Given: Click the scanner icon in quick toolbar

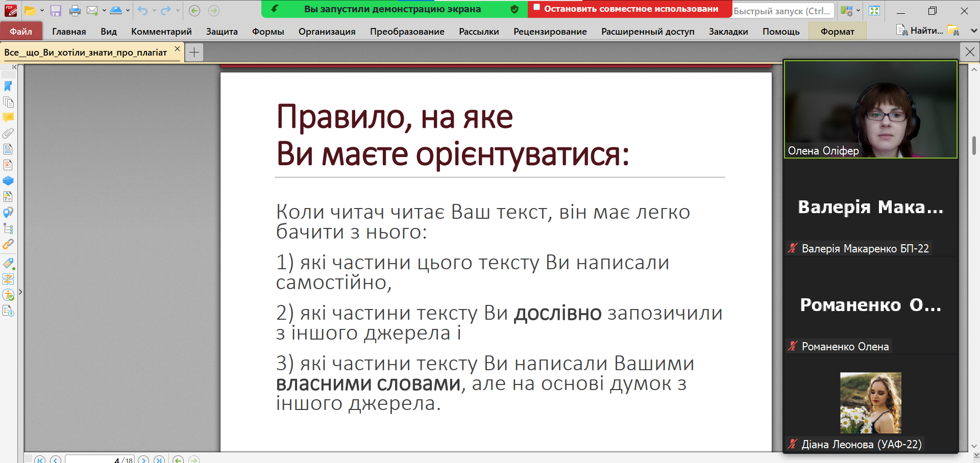Looking at the screenshot, I should point(116,11).
